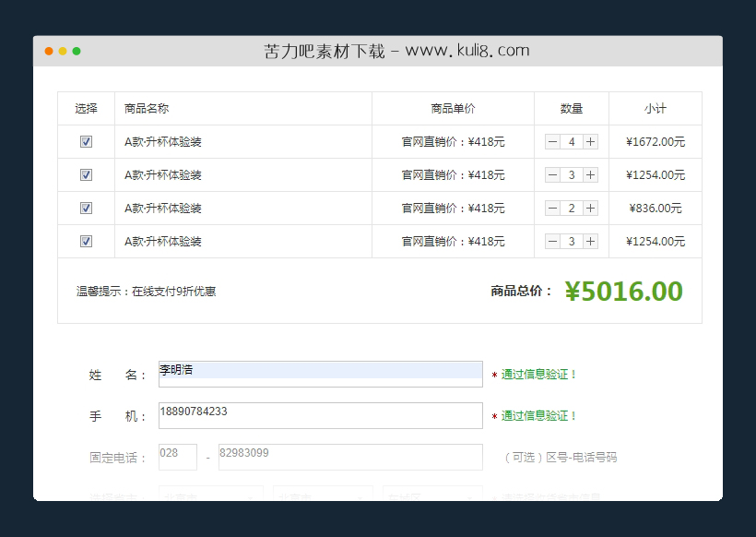Click the area code field containing 028
The width and height of the screenshot is (756, 537).
click(178, 457)
